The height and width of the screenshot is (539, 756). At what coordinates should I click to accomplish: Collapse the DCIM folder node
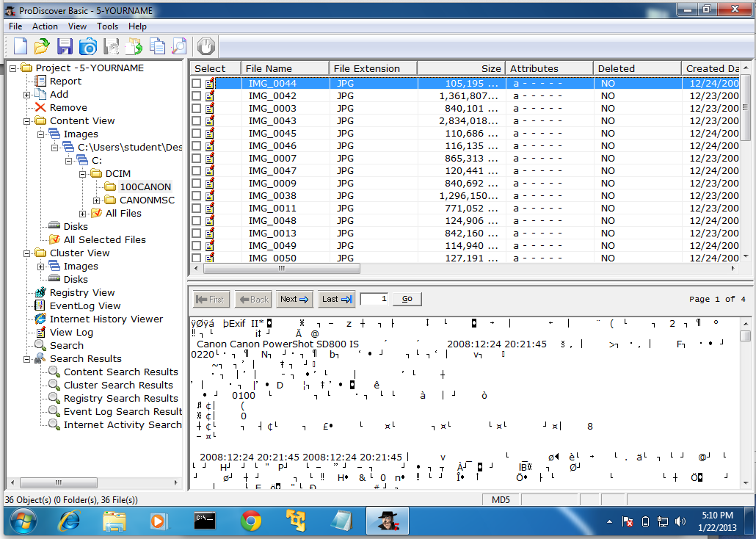[83, 174]
